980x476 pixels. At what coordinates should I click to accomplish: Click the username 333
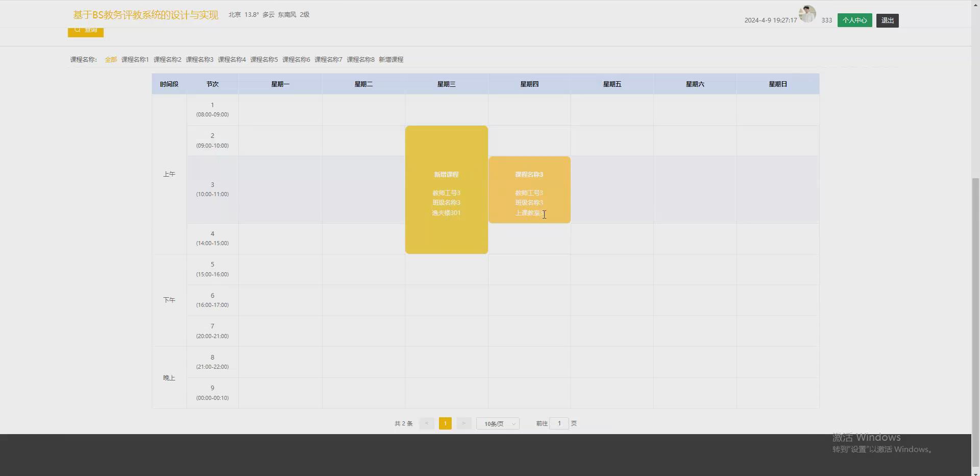pos(827,20)
